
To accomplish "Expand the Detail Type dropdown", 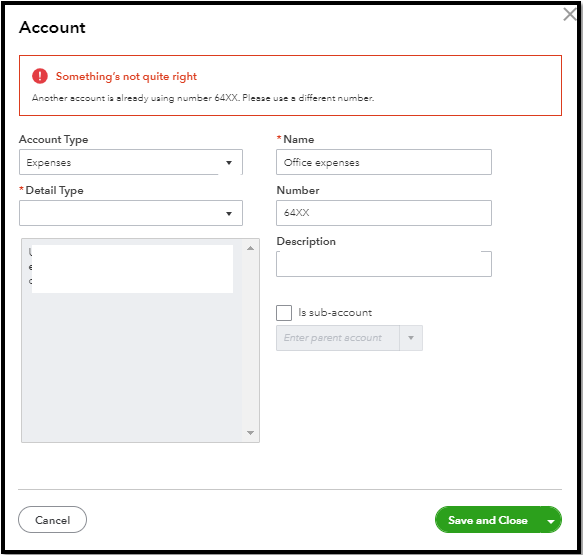I will (x=131, y=213).
